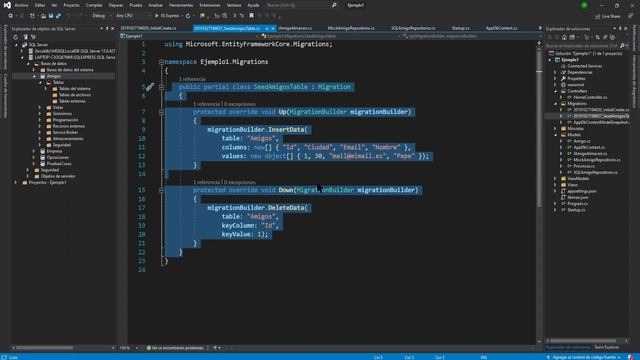
Task: Expand the Empresa database node
Action: point(34,151)
